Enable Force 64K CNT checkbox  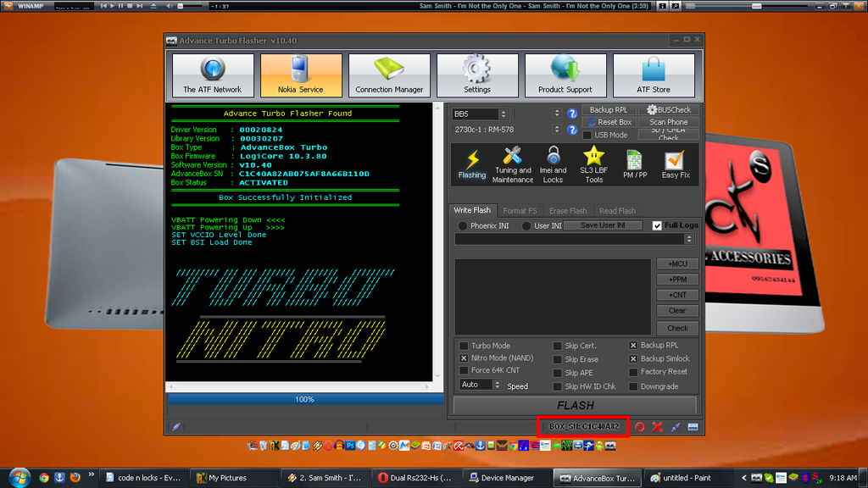point(464,371)
